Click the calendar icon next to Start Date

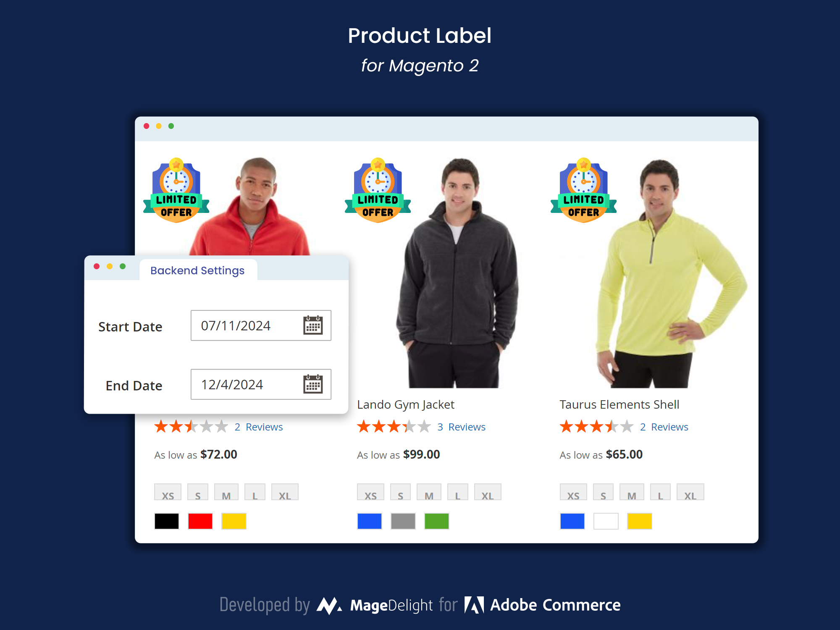(x=312, y=324)
